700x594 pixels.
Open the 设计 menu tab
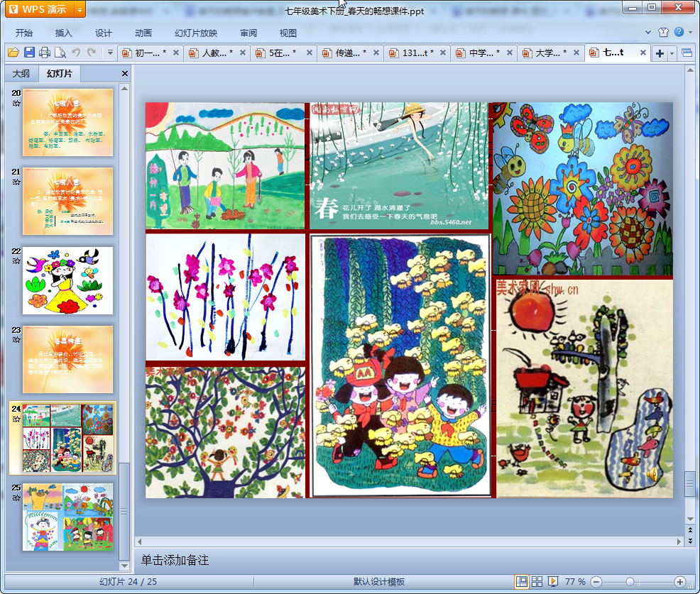(x=103, y=33)
